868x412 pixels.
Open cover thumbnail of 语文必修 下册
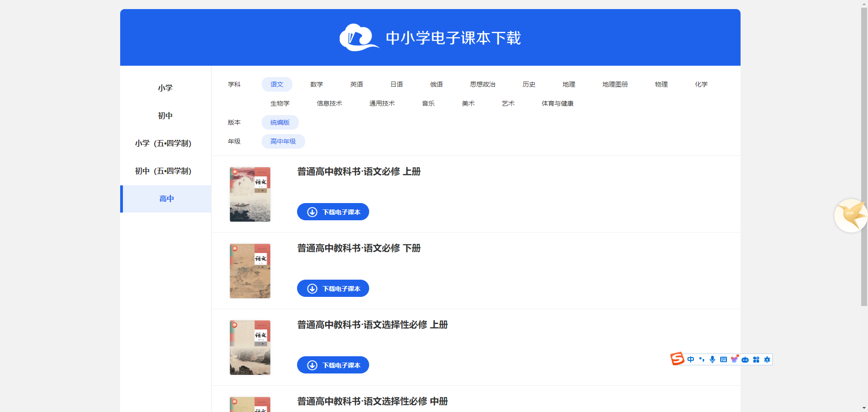pos(250,271)
